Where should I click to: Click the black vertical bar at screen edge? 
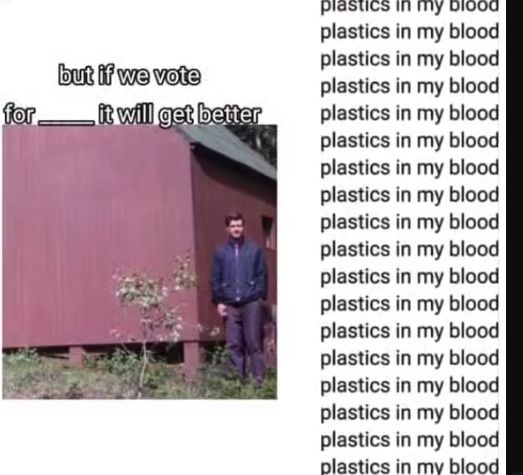(x=514, y=238)
